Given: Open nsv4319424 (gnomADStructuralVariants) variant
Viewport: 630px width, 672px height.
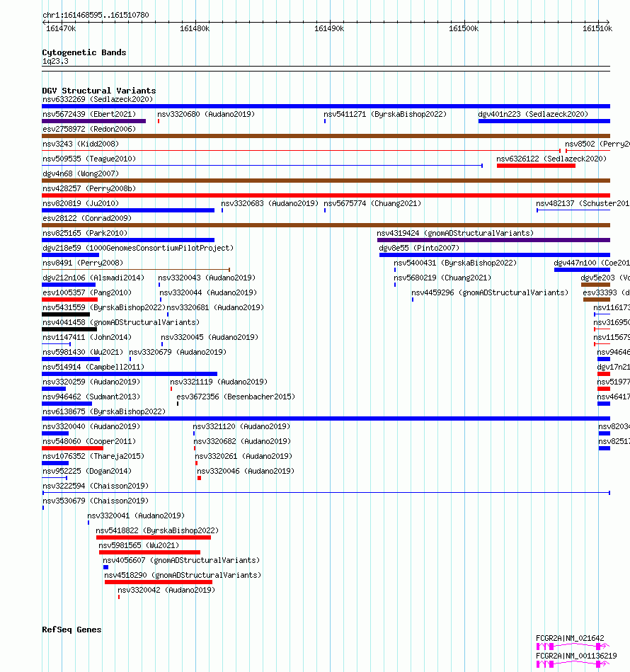Looking at the screenshot, I should pyautogui.click(x=455, y=233).
